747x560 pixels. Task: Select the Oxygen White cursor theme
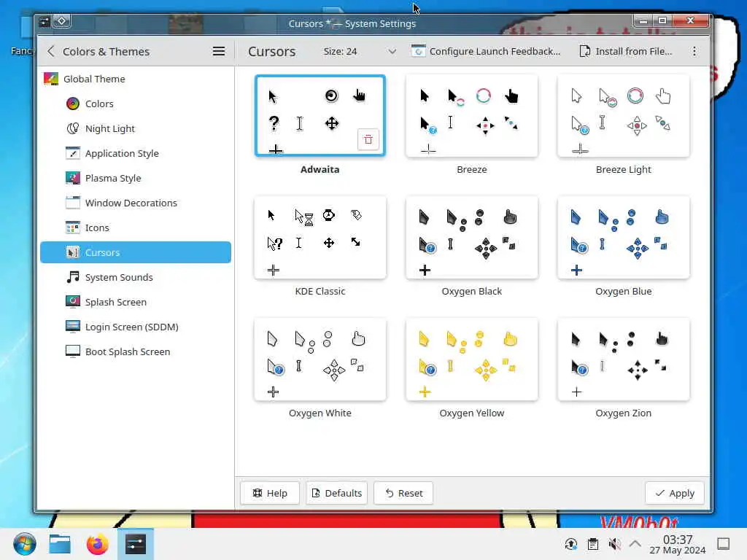pyautogui.click(x=320, y=359)
